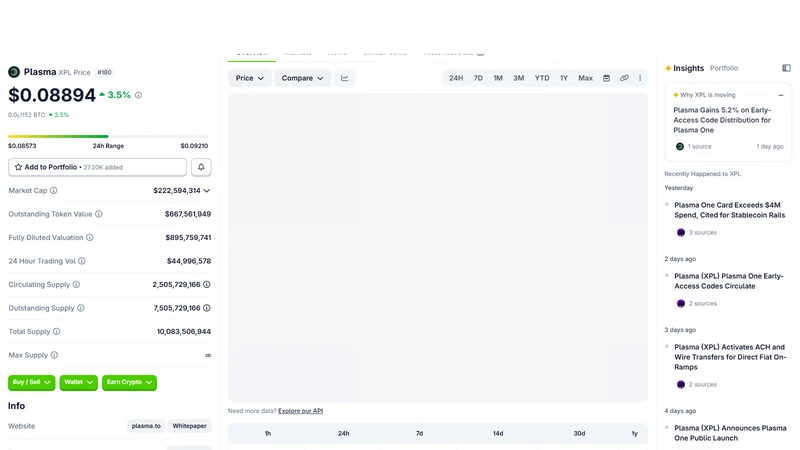Expand the Market Cap value chevron

pos(207,190)
